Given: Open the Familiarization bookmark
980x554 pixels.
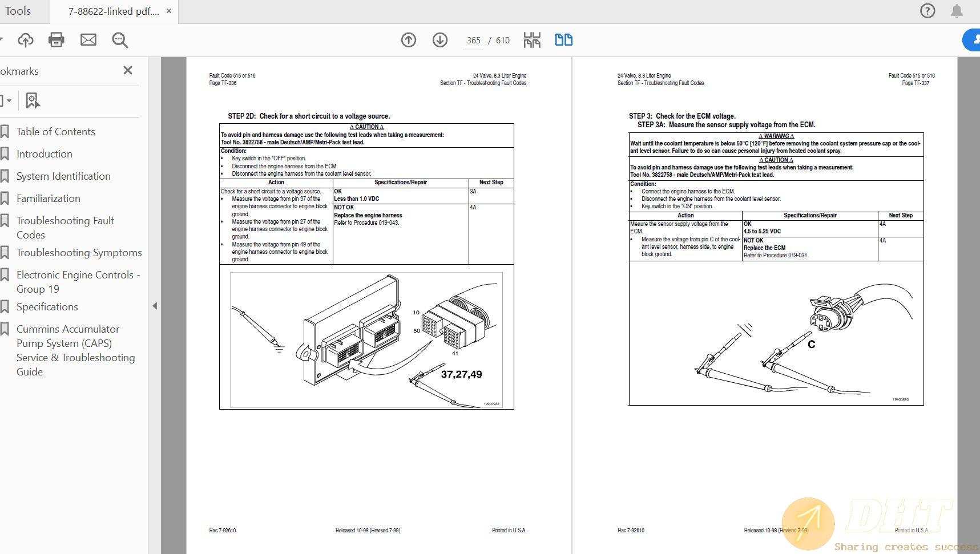Looking at the screenshot, I should coord(49,199).
